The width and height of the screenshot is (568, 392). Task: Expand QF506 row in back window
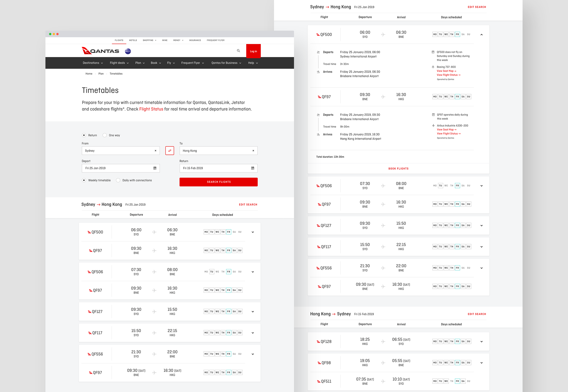[x=481, y=186]
